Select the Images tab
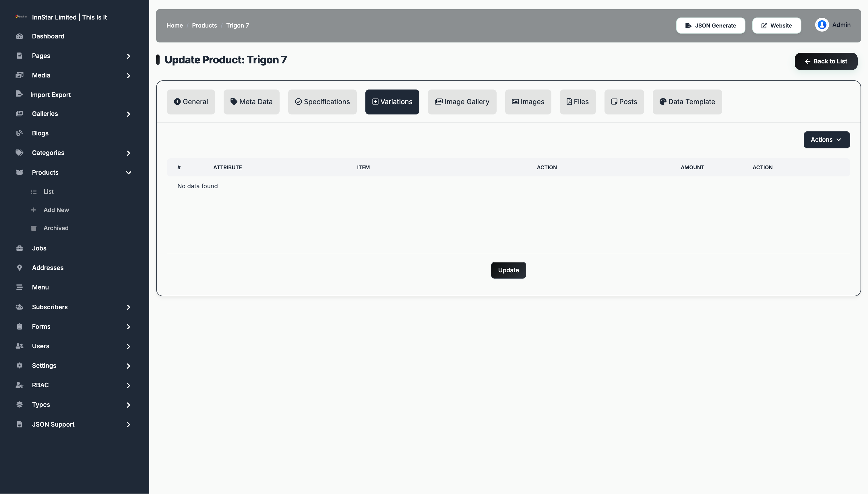 point(528,102)
